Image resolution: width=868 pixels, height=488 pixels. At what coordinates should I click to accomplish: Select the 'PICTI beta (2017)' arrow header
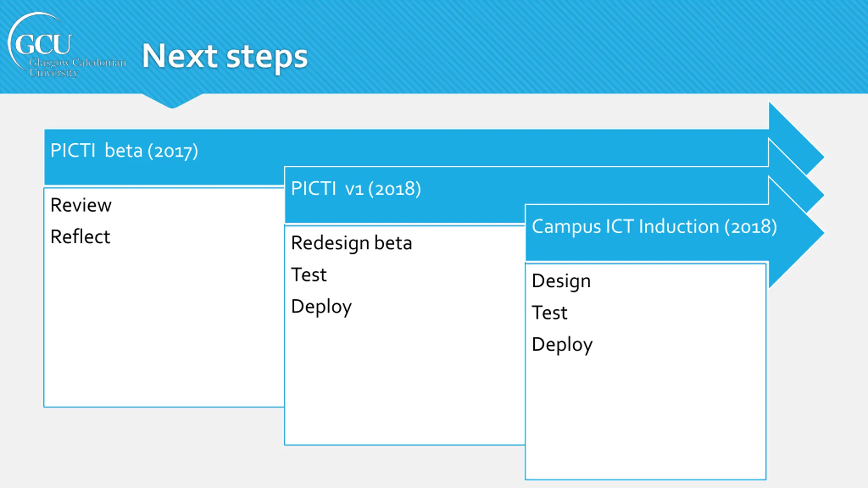[x=124, y=151]
